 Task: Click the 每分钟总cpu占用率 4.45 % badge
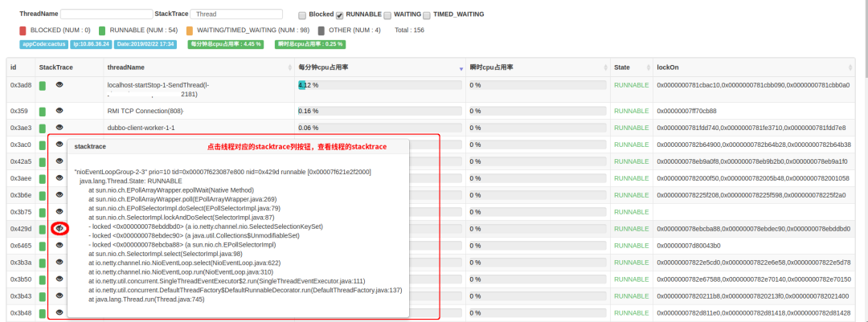[225, 43]
